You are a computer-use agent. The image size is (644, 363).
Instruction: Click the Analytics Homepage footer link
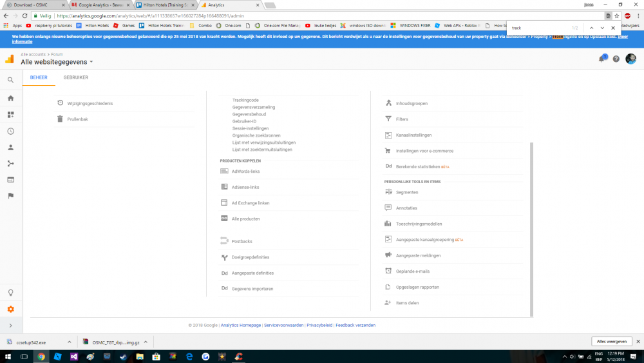[241, 325]
